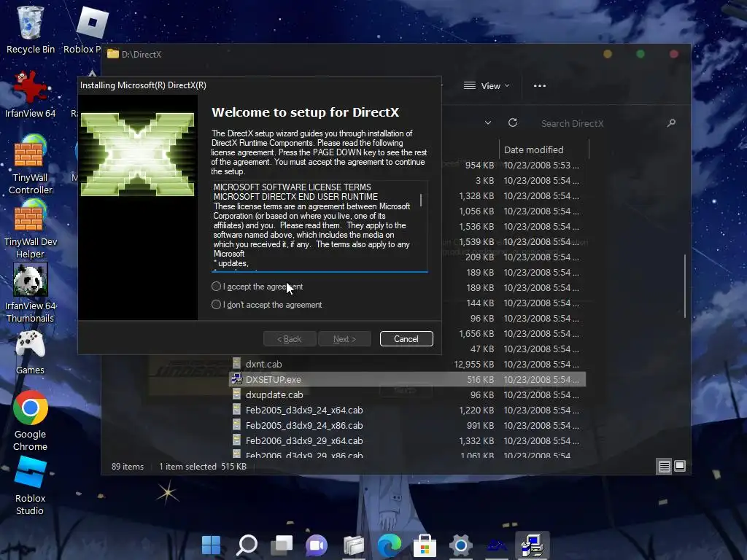The image size is (747, 560).
Task: Click the dxupdate.cab file icon
Action: coord(236,394)
